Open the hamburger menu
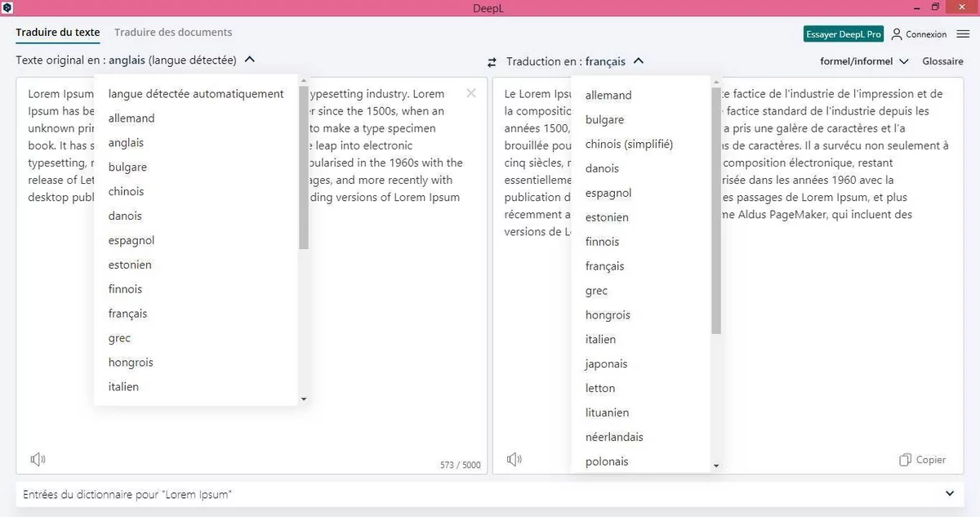The image size is (980, 517). pyautogui.click(x=963, y=34)
